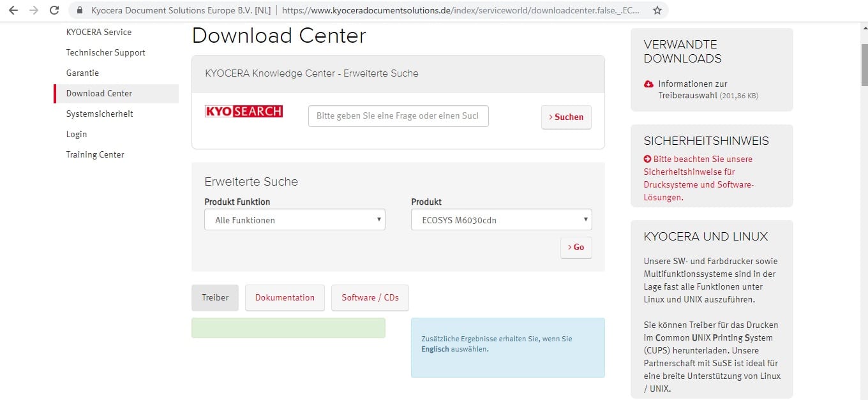Image resolution: width=868 pixels, height=400 pixels.
Task: Click the VERWANDTE DOWNLOADS heading
Action: point(682,52)
